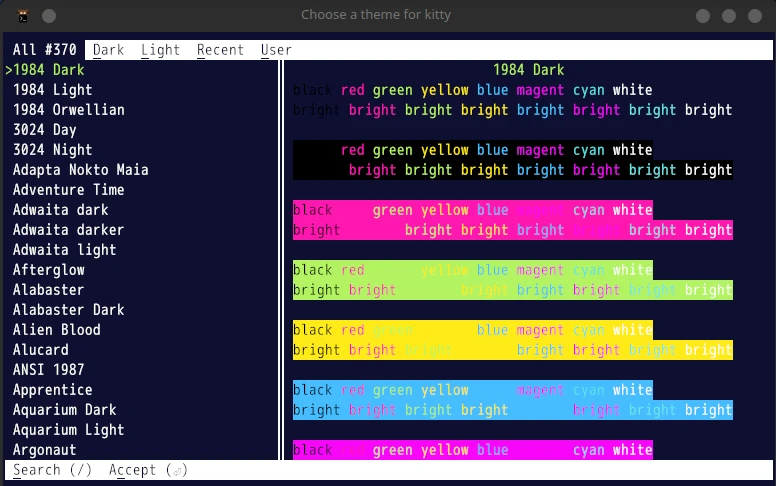Click the kitty app icon in title bar
Image resolution: width=776 pixels, height=486 pixels.
22,16
